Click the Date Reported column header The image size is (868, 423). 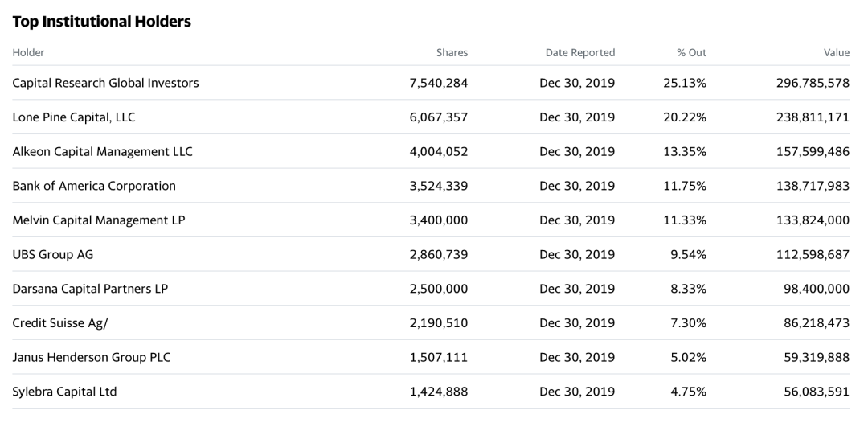(579, 53)
